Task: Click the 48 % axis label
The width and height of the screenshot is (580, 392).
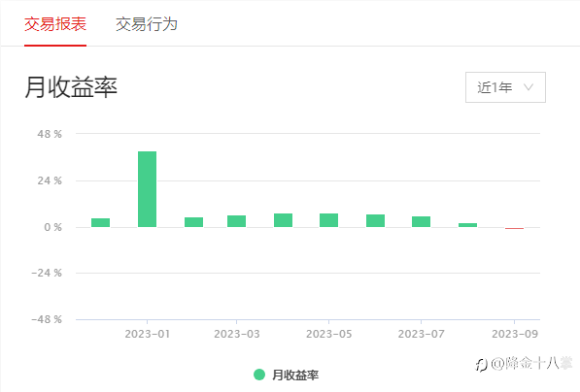Action: 50,134
